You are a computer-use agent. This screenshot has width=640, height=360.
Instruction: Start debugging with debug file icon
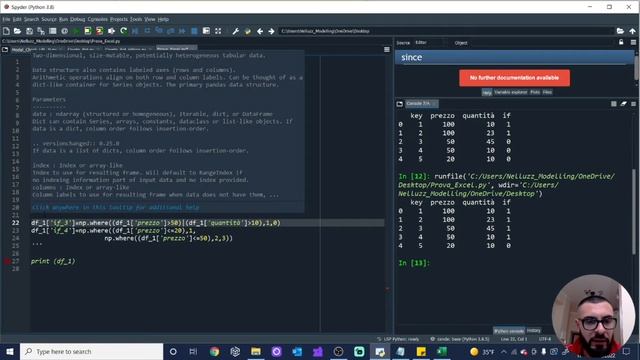click(x=135, y=31)
